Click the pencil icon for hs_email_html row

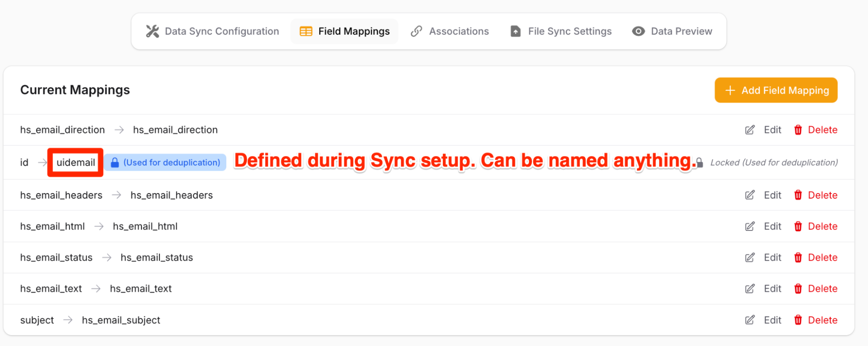[750, 226]
